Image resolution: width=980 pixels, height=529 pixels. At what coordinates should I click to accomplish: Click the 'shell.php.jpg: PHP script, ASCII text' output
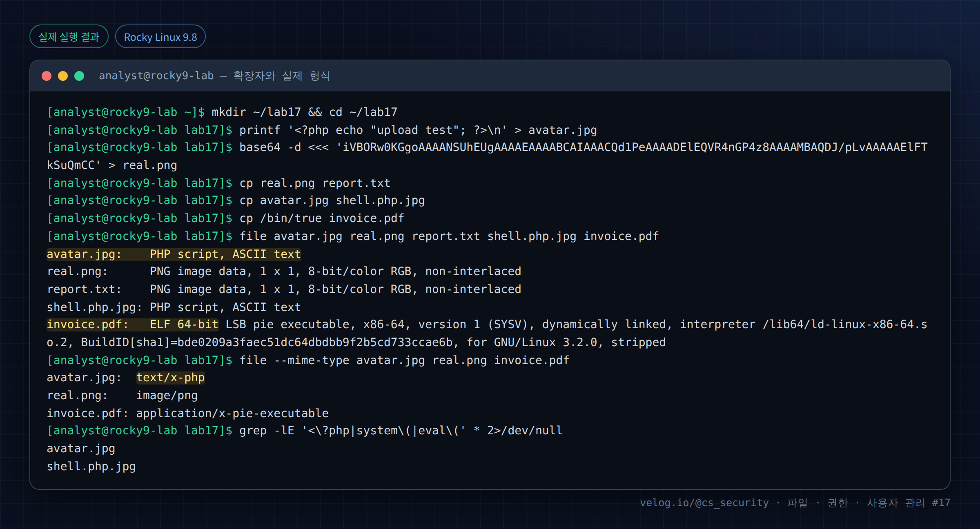click(x=174, y=307)
